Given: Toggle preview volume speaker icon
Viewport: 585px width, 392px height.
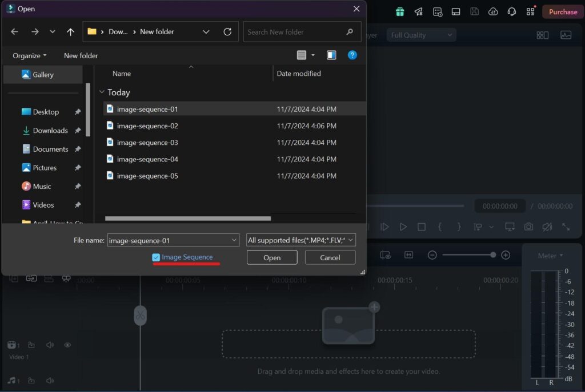Looking at the screenshot, I should [x=547, y=227].
